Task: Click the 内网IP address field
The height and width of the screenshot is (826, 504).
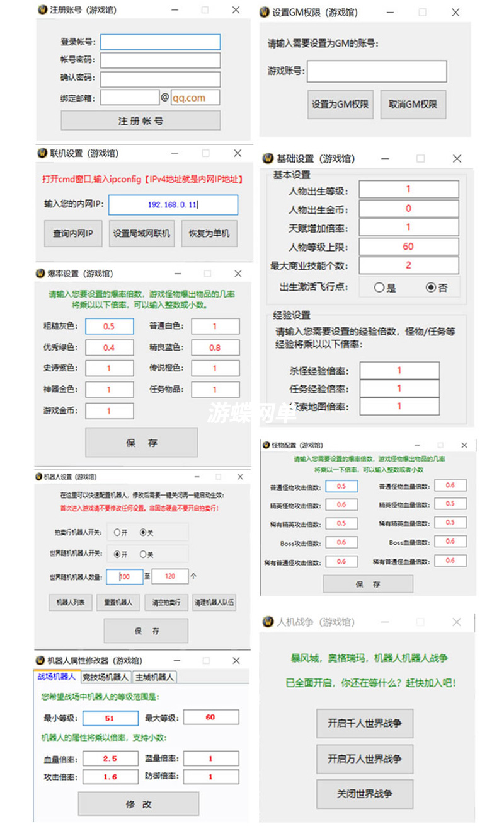Action: (x=173, y=205)
